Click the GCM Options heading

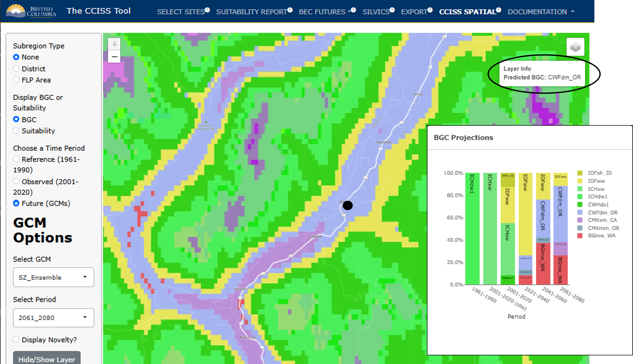coord(43,230)
